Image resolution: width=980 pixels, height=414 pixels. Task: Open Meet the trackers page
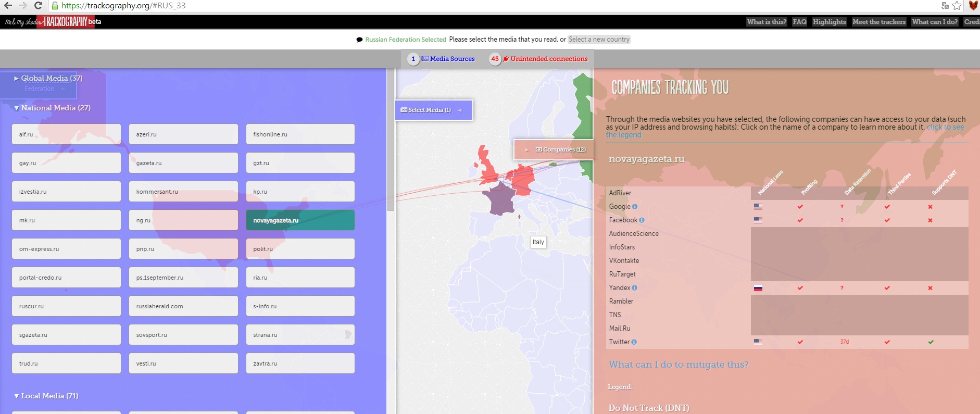(879, 22)
